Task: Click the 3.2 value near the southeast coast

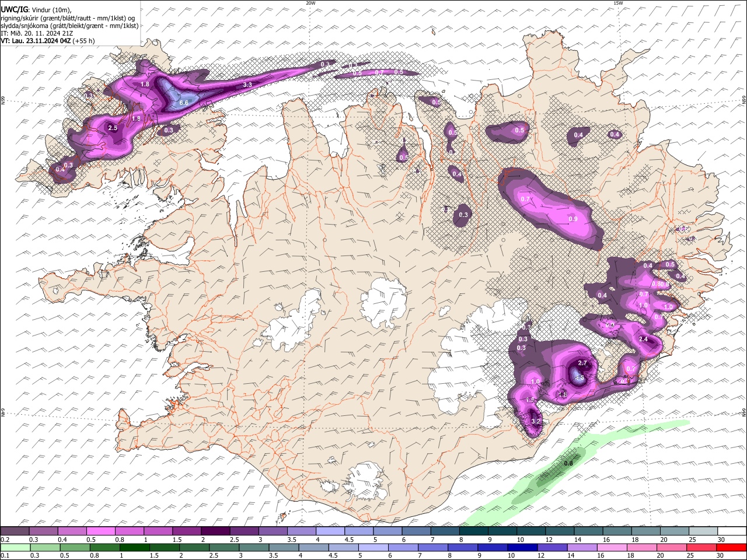Action: pos(536,421)
